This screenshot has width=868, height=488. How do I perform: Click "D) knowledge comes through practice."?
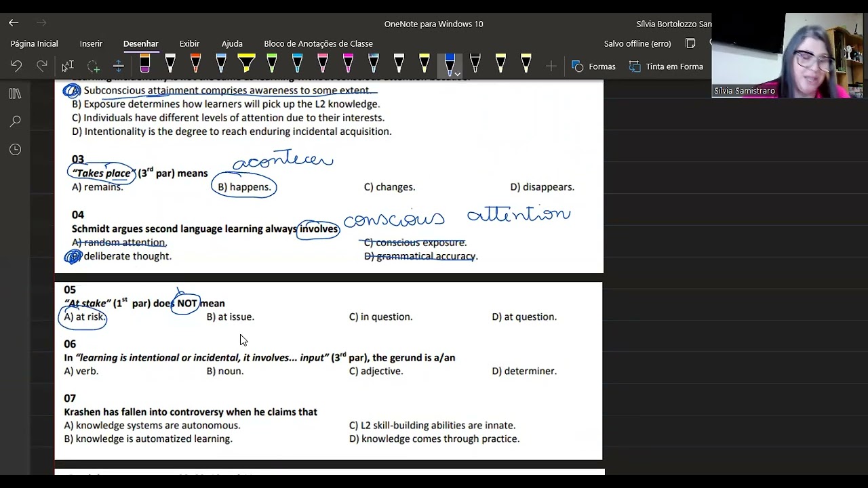tap(434, 439)
